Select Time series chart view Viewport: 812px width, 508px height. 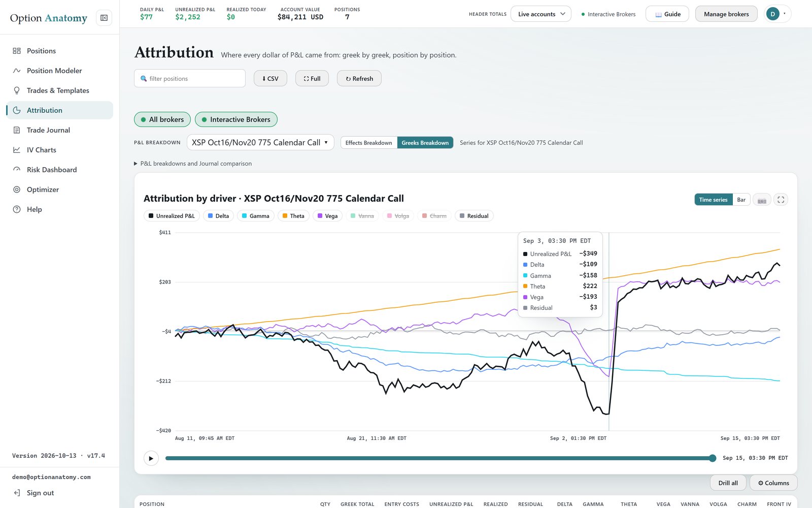coord(714,200)
